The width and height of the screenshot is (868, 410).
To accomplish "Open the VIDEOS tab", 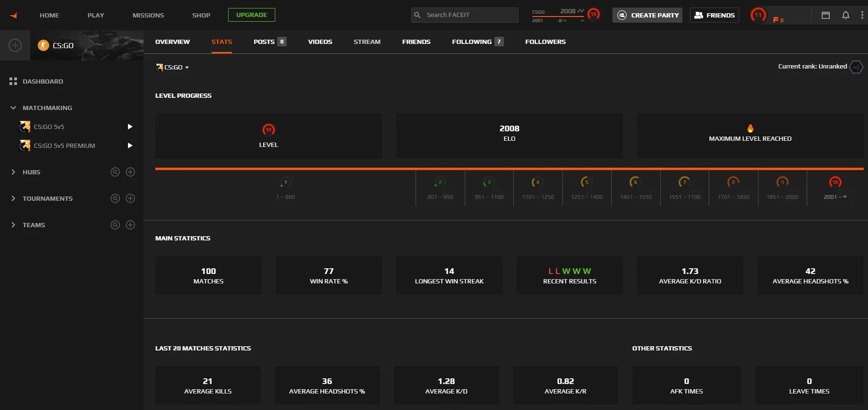I will pyautogui.click(x=320, y=42).
